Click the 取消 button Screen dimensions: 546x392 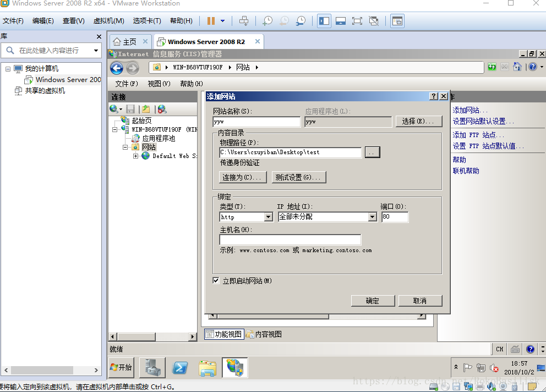click(420, 301)
